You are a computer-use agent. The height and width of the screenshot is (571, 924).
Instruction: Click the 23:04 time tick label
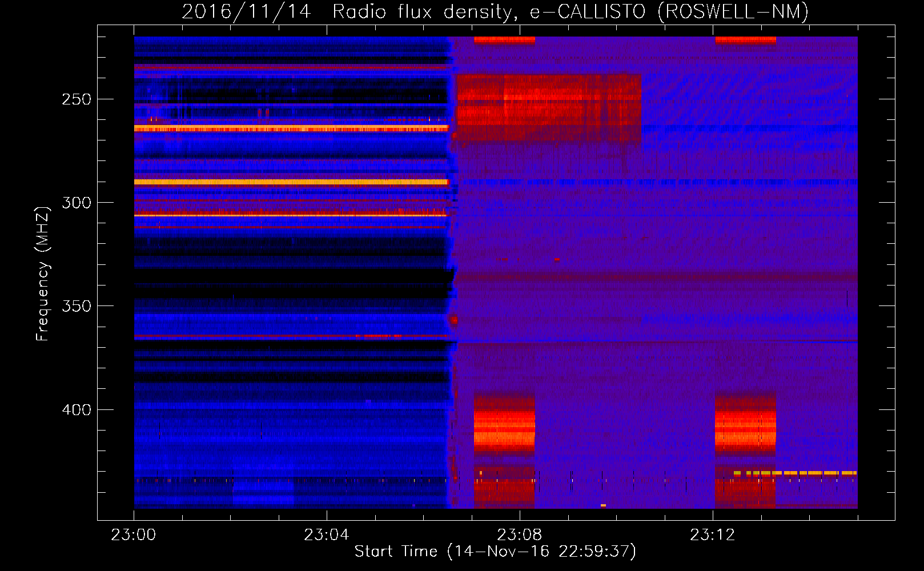click(x=327, y=535)
